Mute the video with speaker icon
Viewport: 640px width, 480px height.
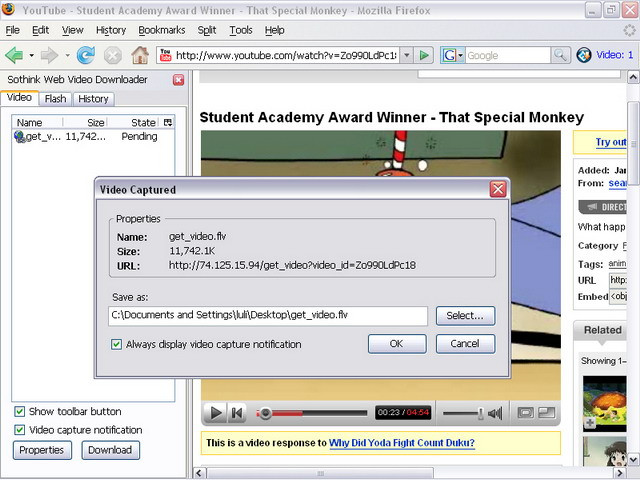pyautogui.click(x=495, y=413)
